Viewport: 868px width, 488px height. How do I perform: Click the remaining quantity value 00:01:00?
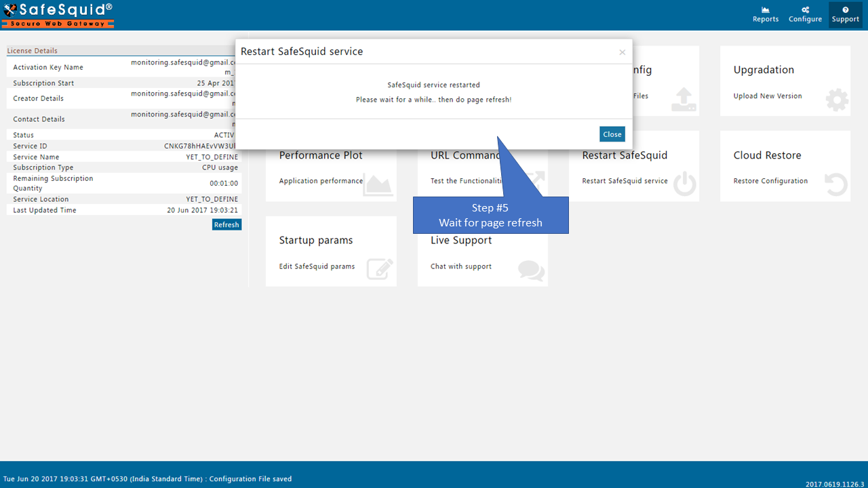[x=224, y=183]
